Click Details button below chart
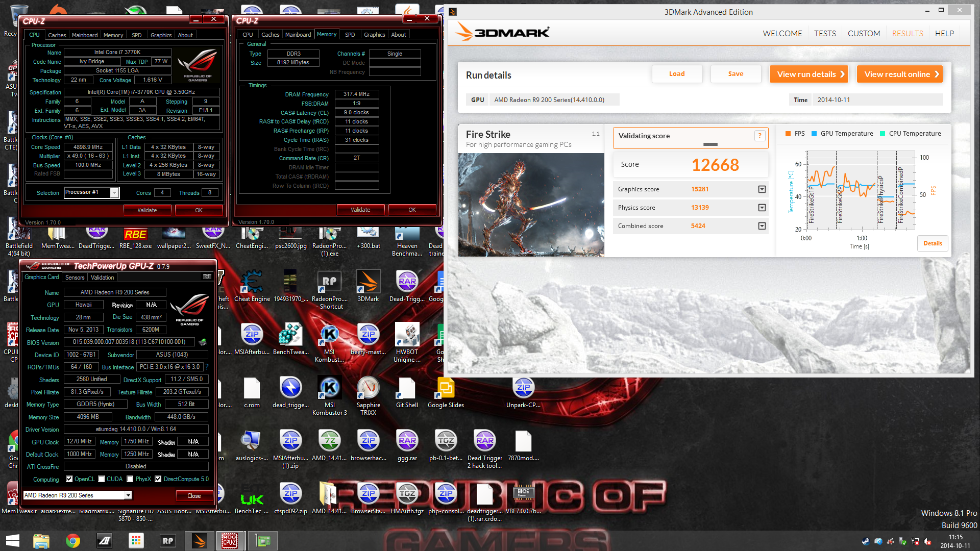This screenshot has height=551, width=980. pyautogui.click(x=933, y=243)
